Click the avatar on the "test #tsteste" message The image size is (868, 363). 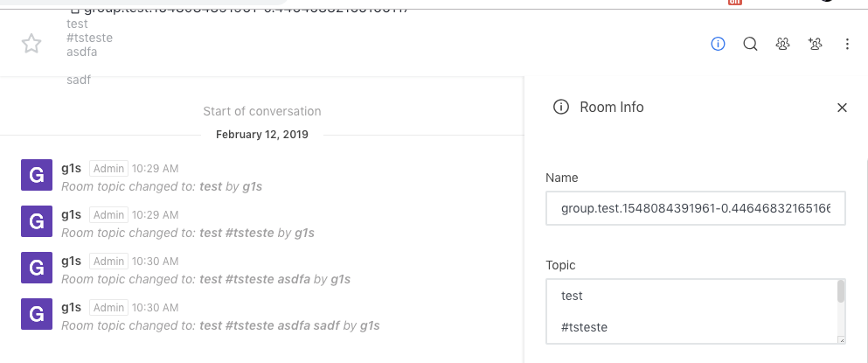click(x=36, y=221)
